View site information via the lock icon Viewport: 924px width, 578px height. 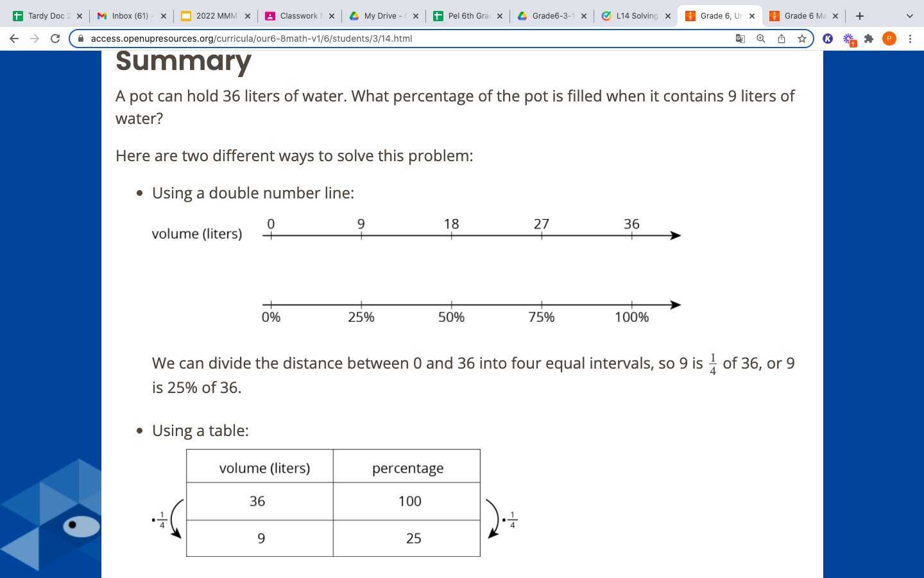[81, 39]
